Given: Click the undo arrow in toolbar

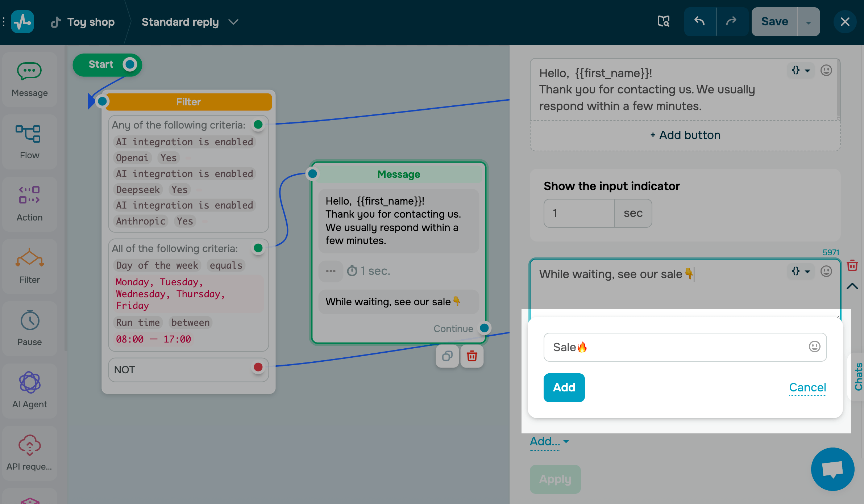Looking at the screenshot, I should tap(699, 22).
